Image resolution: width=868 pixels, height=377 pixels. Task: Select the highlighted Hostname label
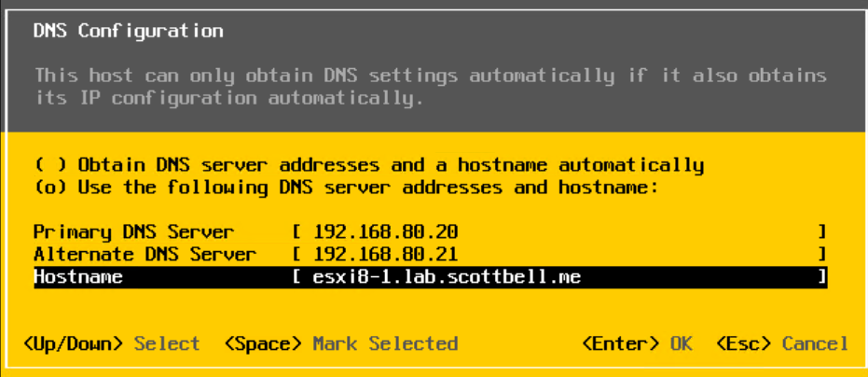(78, 277)
